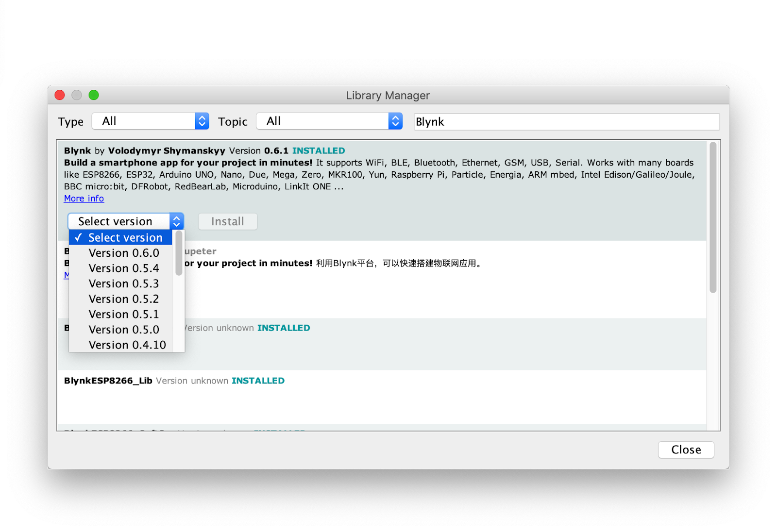Choose the checked Select version entry
The width and height of the screenshot is (777, 532).
tap(120, 237)
